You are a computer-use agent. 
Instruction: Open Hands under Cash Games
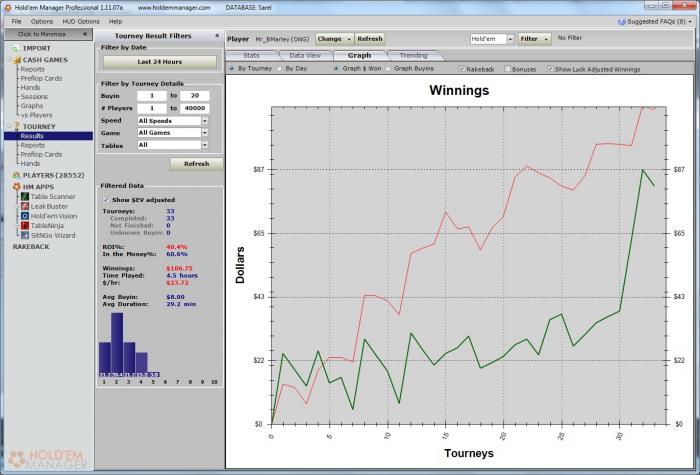(30, 88)
